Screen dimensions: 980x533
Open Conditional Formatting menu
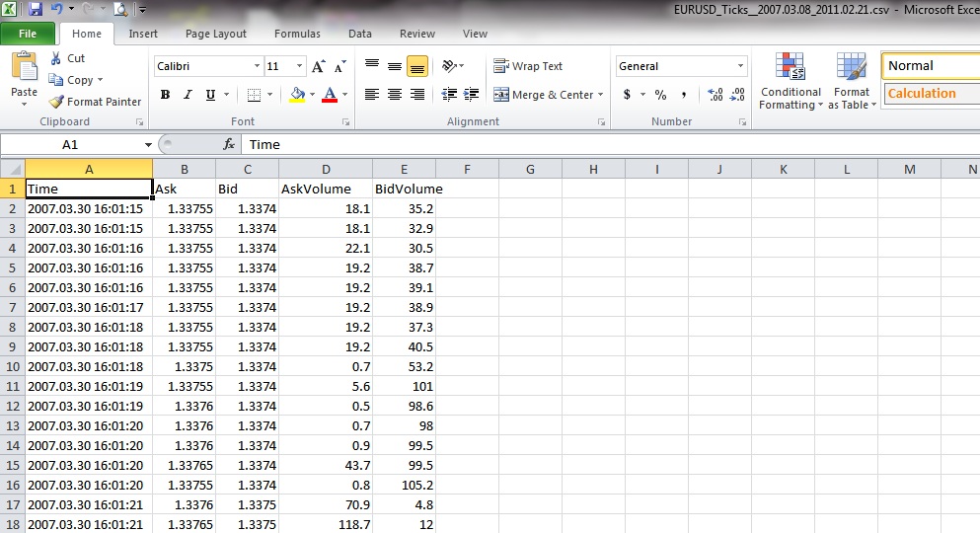pos(791,81)
